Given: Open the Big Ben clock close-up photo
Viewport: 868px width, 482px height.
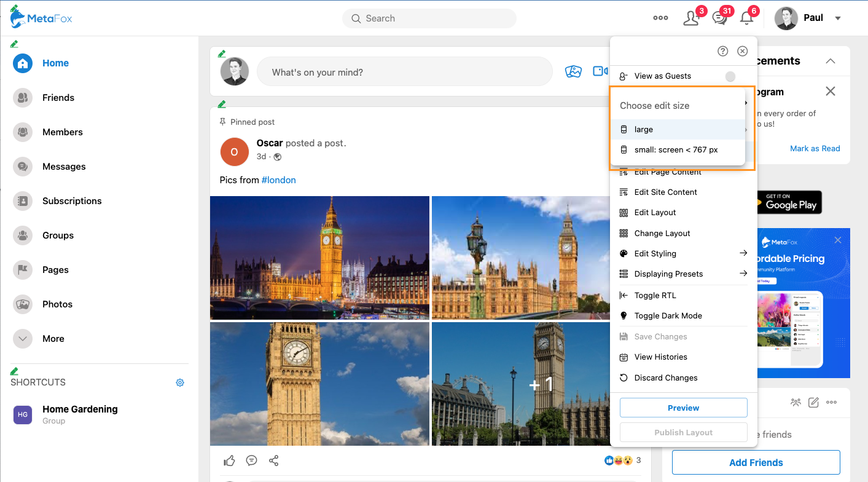Looking at the screenshot, I should coord(319,384).
